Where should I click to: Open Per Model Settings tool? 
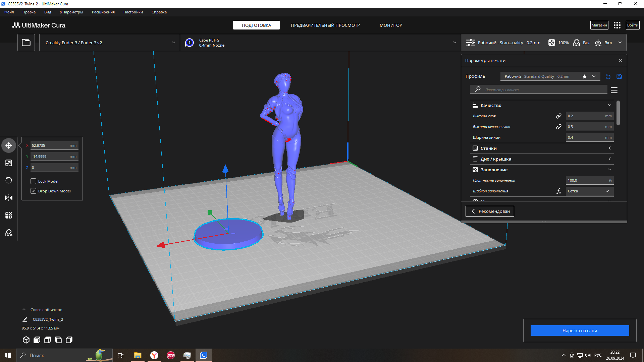click(x=9, y=215)
